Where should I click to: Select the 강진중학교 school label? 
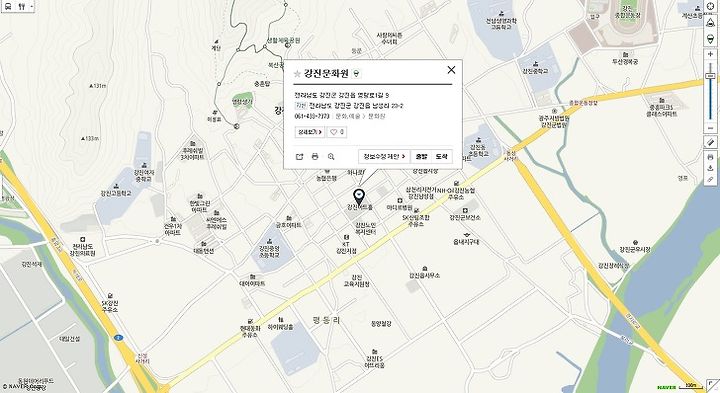tap(535, 71)
